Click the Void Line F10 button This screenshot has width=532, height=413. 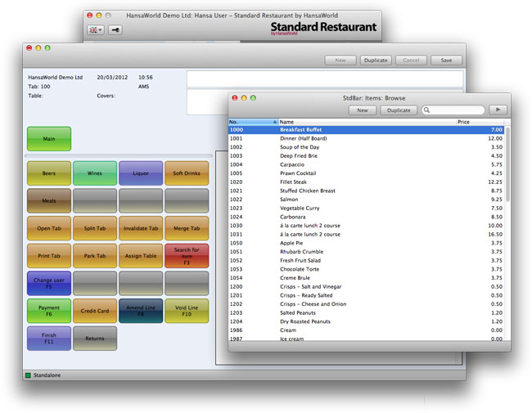(x=187, y=311)
